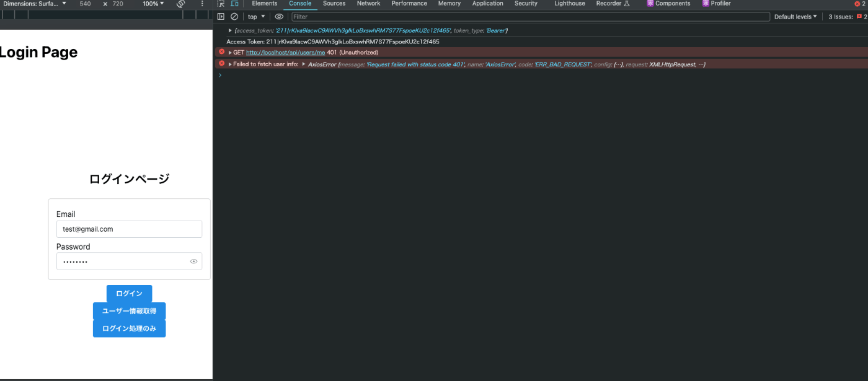Activate the inspect element picker icon
The width and height of the screenshot is (868, 381).
pyautogui.click(x=221, y=4)
